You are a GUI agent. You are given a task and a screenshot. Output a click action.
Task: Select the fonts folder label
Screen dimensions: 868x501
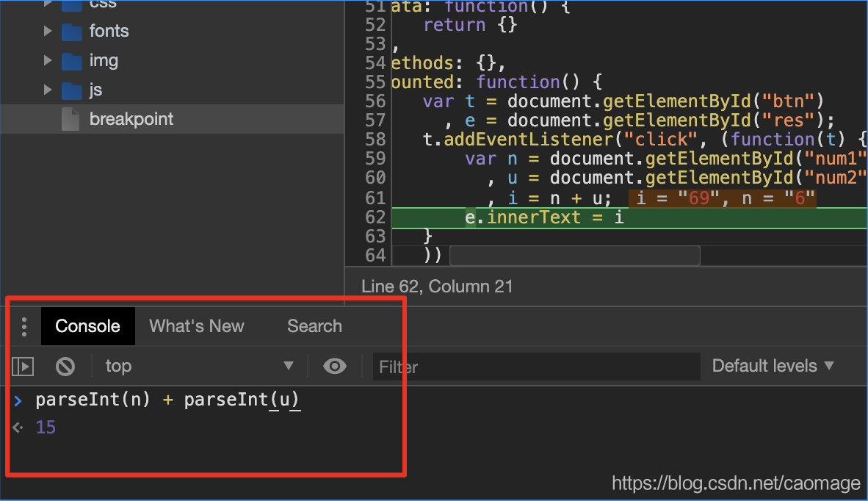point(109,31)
